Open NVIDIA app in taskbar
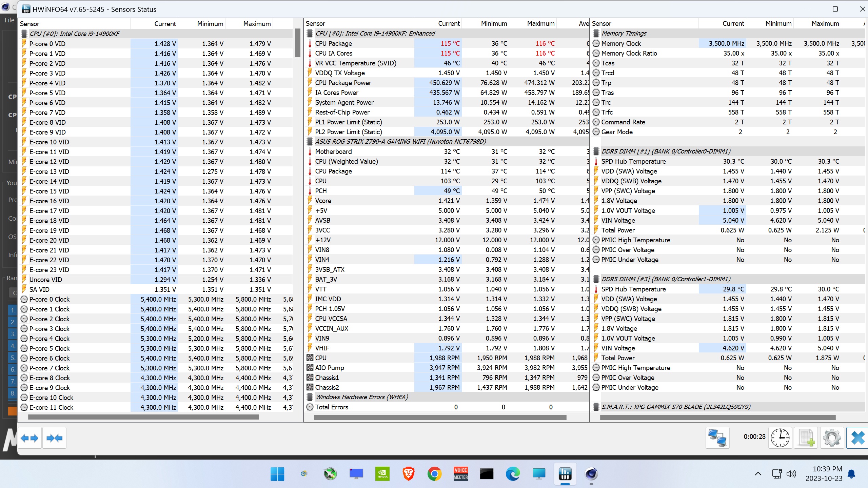This screenshot has width=868, height=488. click(x=382, y=474)
